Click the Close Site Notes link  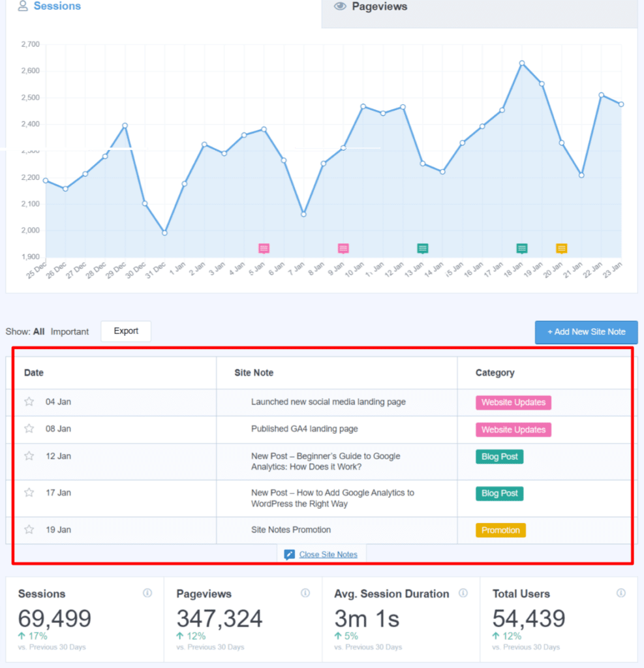coord(327,554)
